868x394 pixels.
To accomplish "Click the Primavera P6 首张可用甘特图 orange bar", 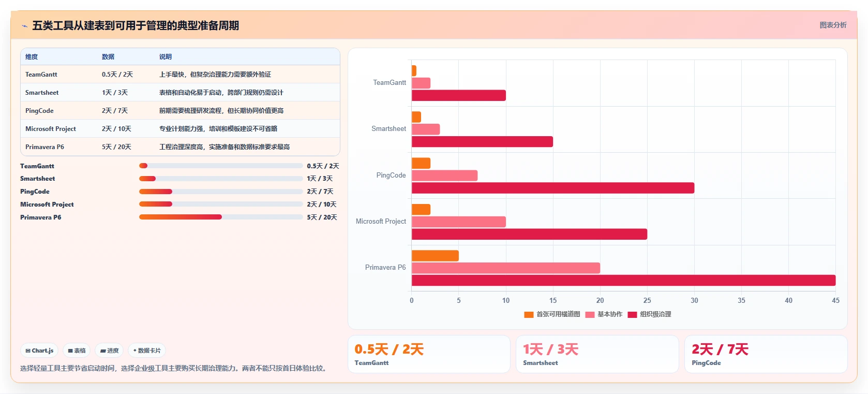I will [x=435, y=256].
